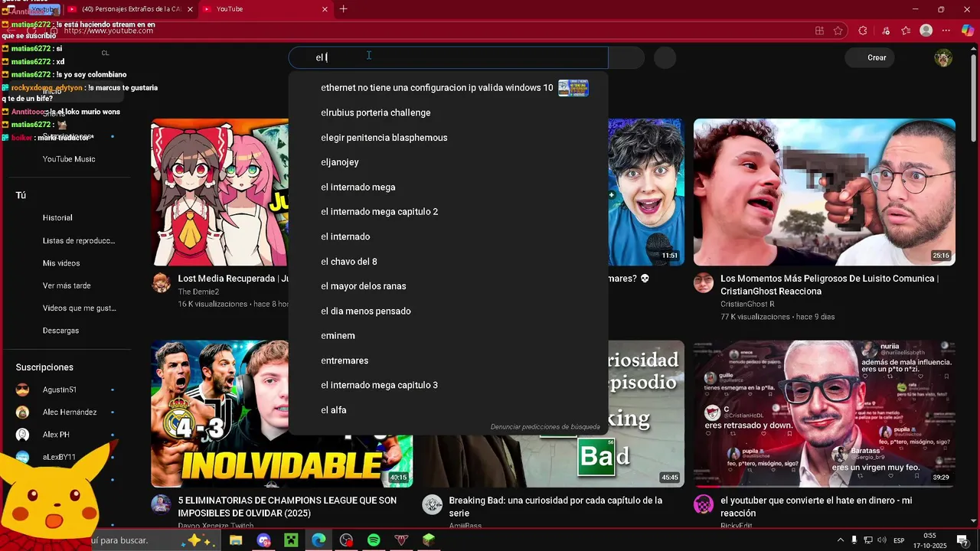The height and width of the screenshot is (551, 980).
Task: Open OBS-style recorder icon on taskbar
Action: pyautogui.click(x=346, y=540)
